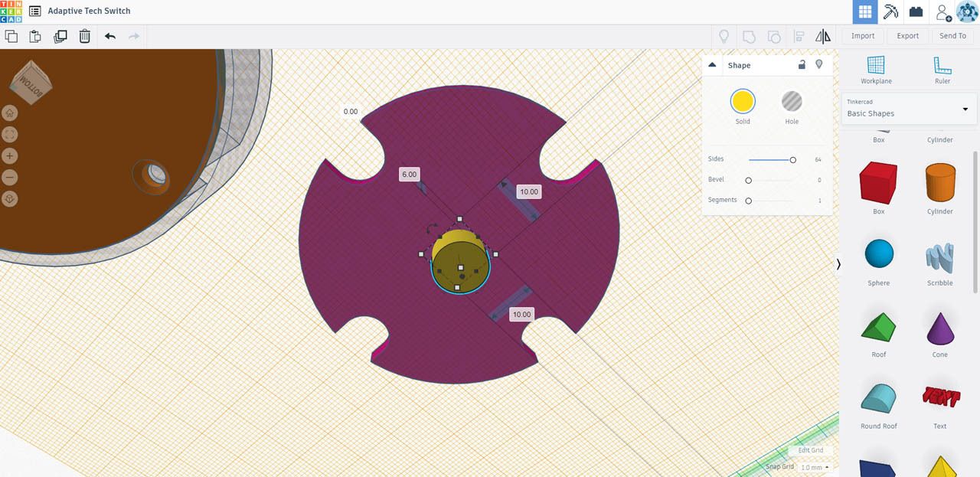Select the Group icon in the toolbar

[749, 36]
